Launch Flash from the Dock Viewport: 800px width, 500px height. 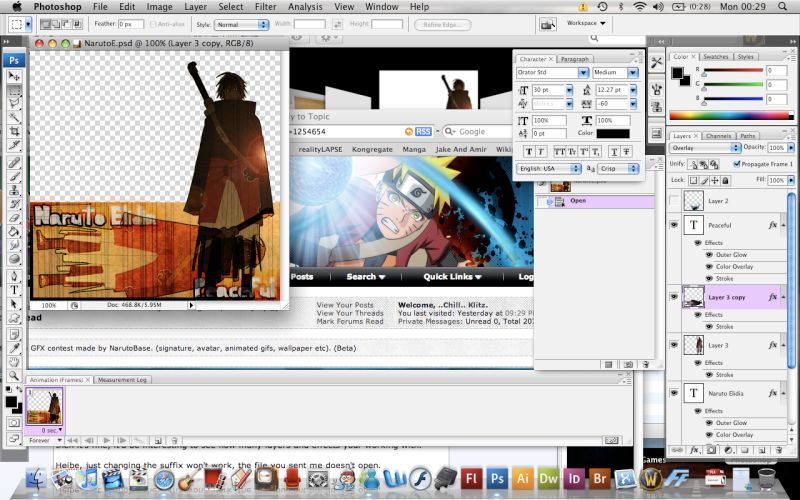pyautogui.click(x=471, y=479)
